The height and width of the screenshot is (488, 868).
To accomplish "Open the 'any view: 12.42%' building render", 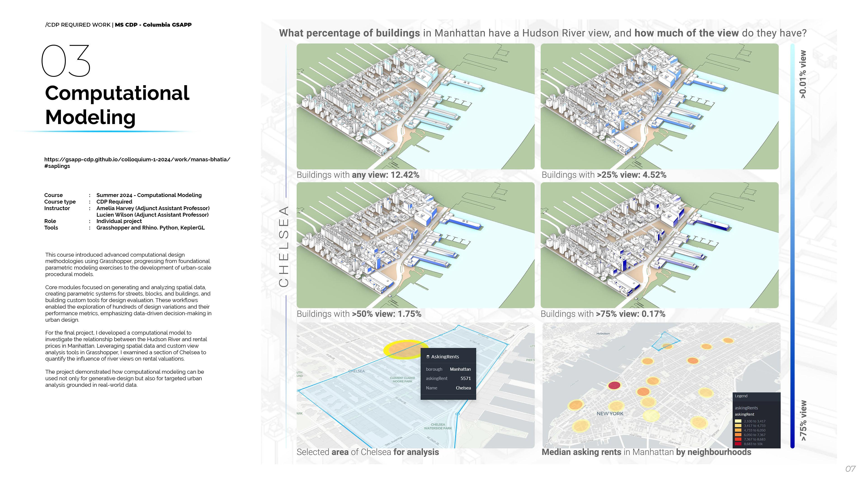I will click(x=415, y=106).
